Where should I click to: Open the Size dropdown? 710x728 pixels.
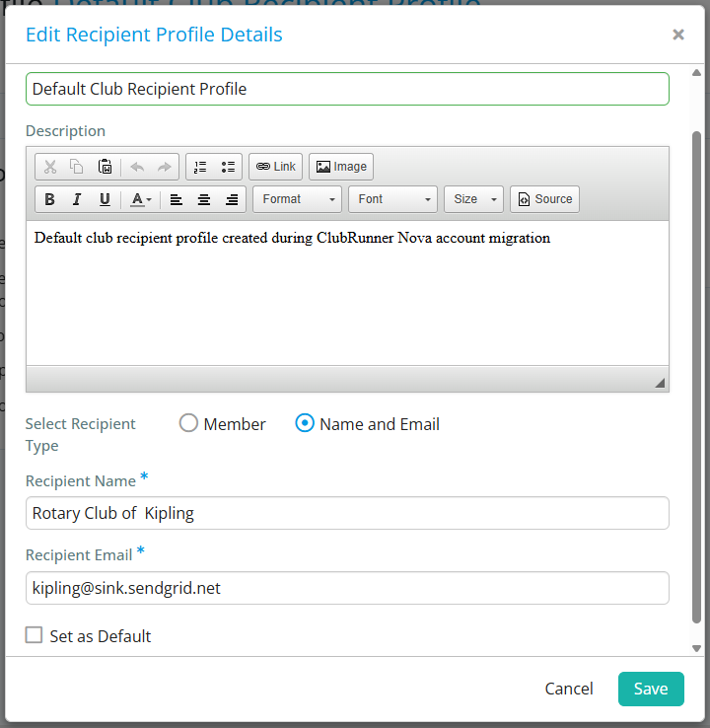tap(473, 199)
